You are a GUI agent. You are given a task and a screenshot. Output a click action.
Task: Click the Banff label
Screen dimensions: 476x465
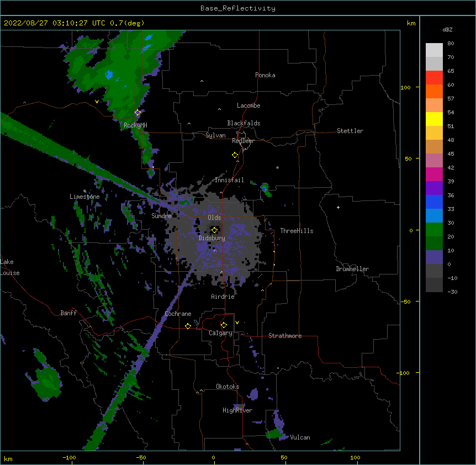(68, 313)
